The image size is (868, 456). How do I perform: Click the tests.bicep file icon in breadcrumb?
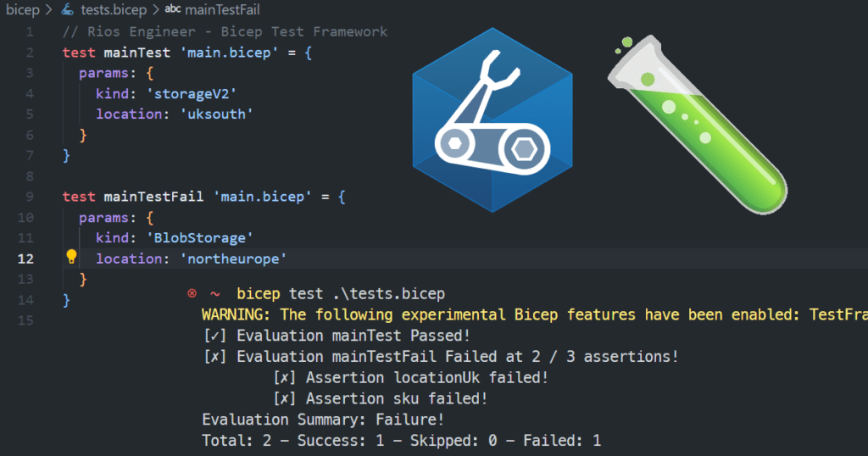pyautogui.click(x=68, y=9)
